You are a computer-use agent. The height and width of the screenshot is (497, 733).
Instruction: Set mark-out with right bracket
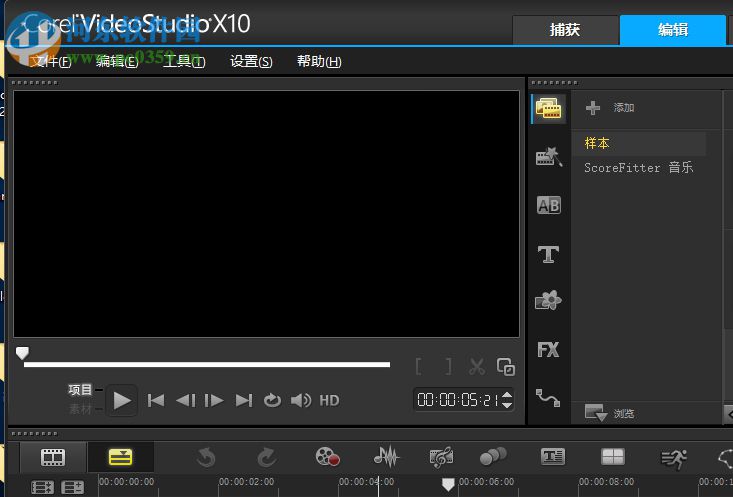(x=448, y=367)
